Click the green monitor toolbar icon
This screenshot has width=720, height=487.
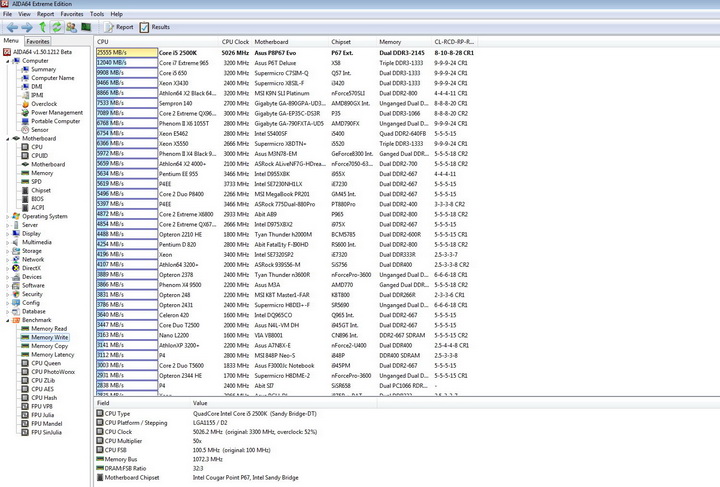click(x=86, y=27)
